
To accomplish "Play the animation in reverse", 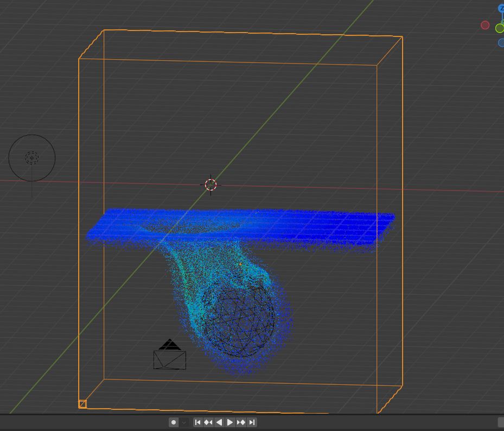I will (x=219, y=422).
